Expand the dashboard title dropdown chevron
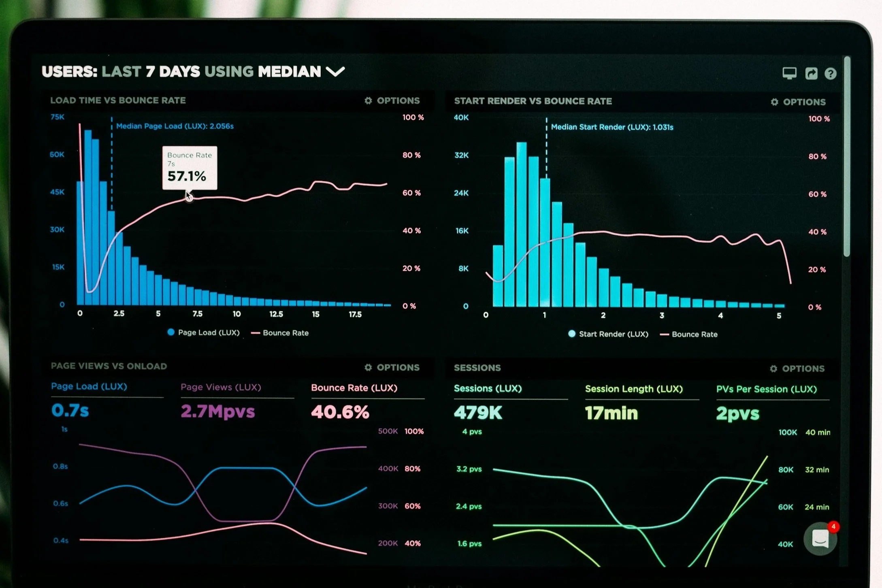The image size is (882, 588). 335,72
